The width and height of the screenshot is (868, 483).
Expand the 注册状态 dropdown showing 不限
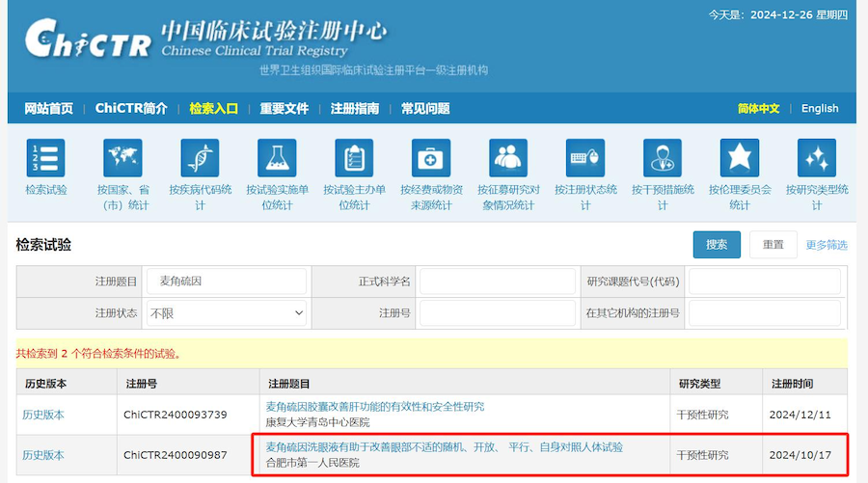[226, 313]
